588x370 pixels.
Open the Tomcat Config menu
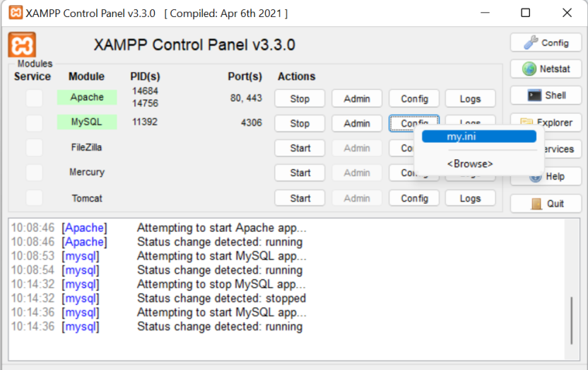click(x=414, y=198)
